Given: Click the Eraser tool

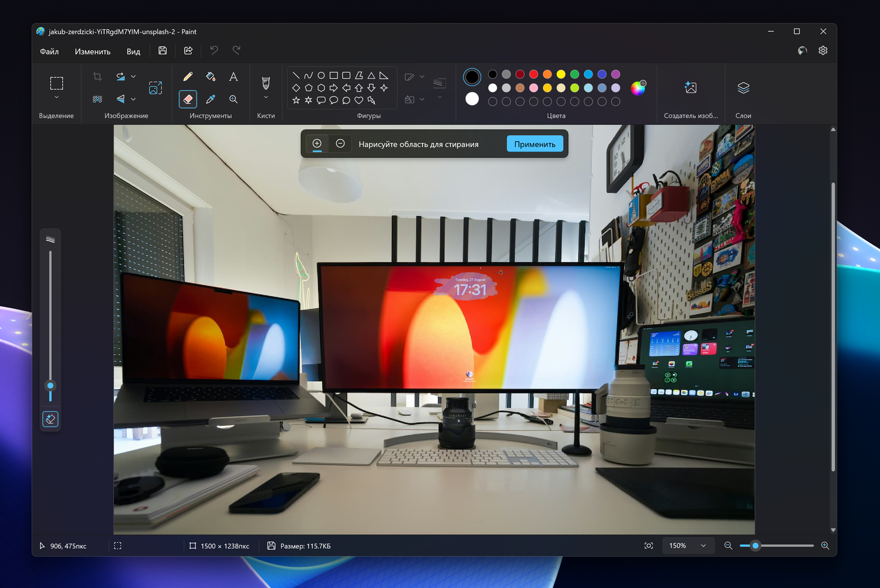Looking at the screenshot, I should tap(188, 99).
